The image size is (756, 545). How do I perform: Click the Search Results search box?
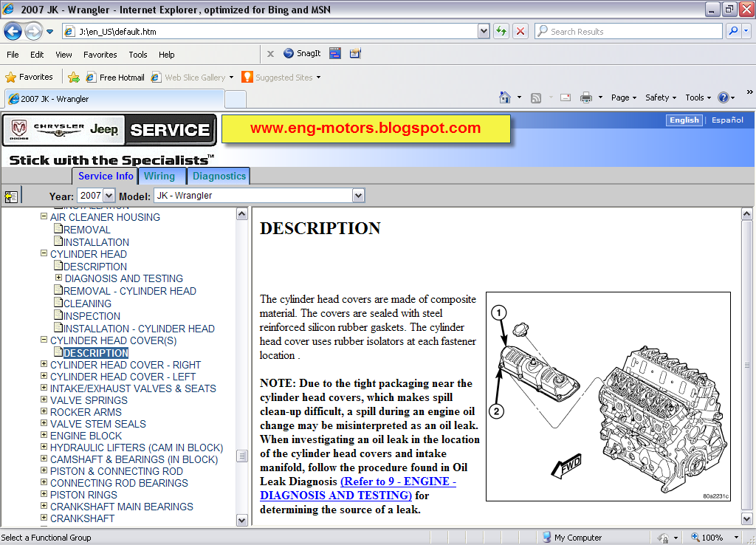click(628, 31)
